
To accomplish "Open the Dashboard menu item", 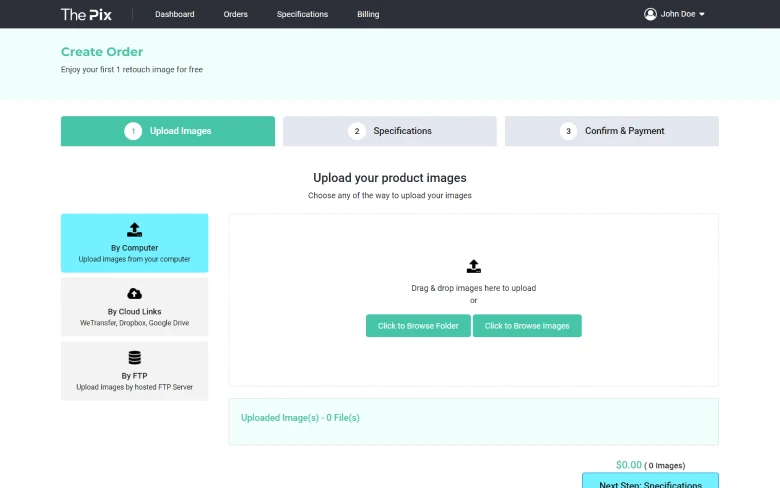I will point(175,15).
